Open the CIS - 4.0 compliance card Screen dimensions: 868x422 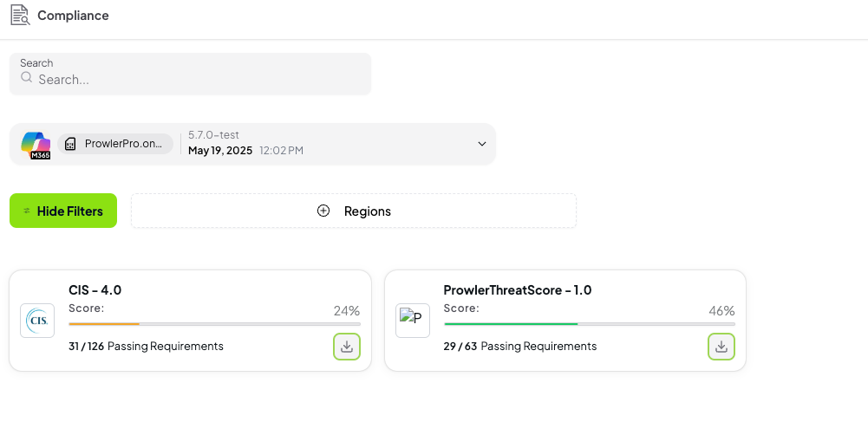tap(191, 321)
